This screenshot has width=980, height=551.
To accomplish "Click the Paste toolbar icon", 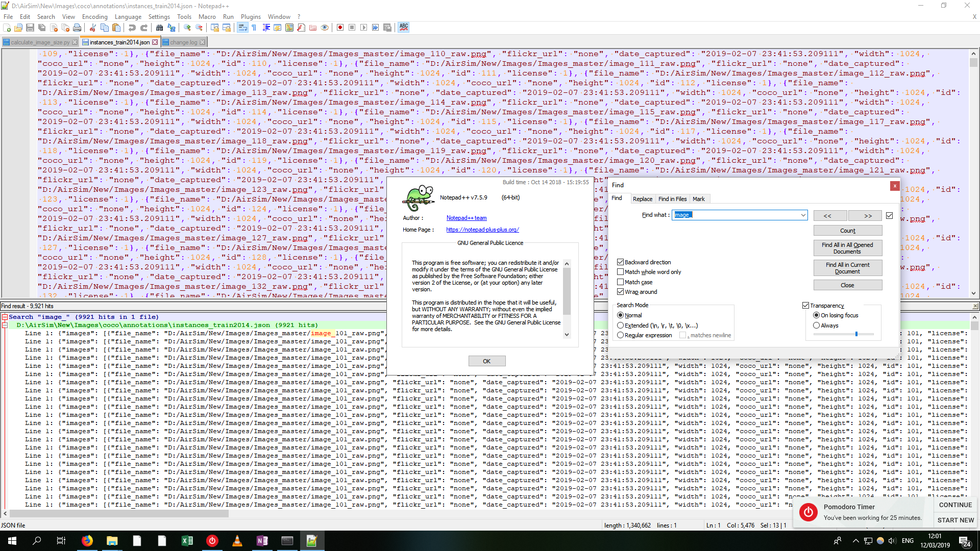I will click(x=116, y=28).
